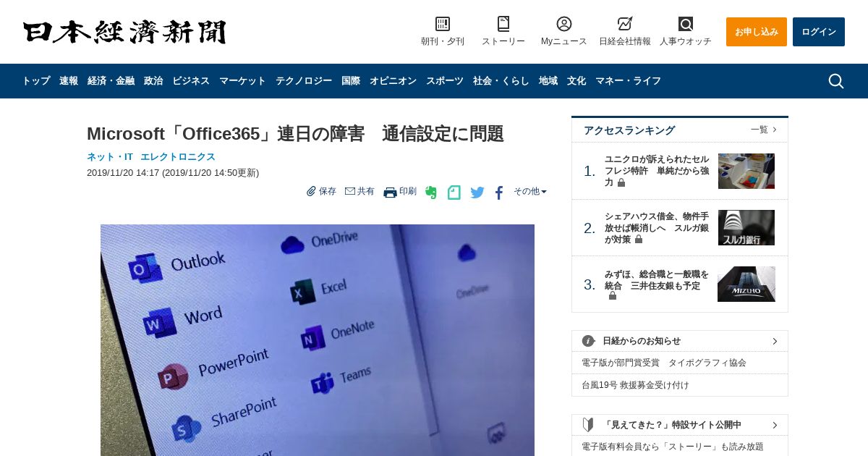The height and width of the screenshot is (456, 868).
Task: Expand 「見えてきた？」特設サイト chevron
Action: (x=775, y=425)
